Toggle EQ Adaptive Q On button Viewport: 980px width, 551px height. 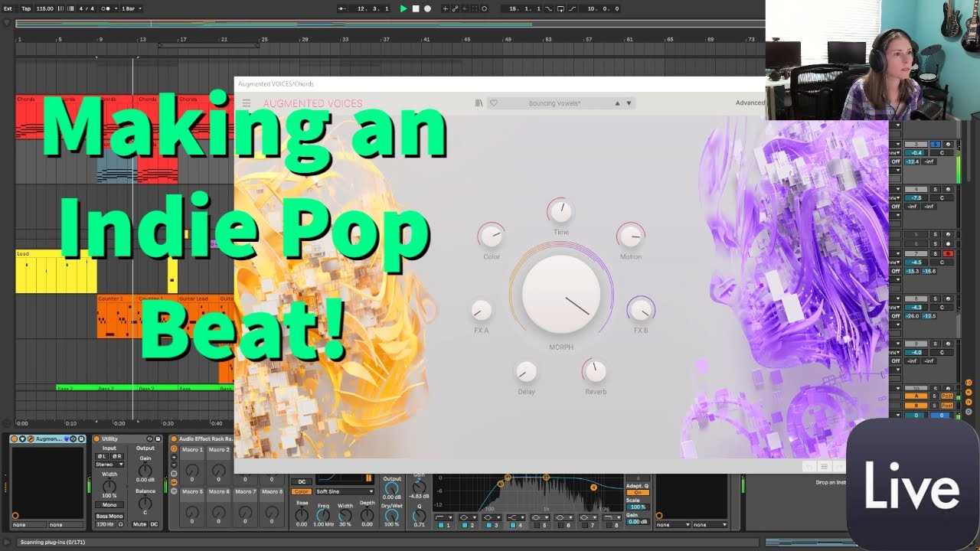pyautogui.click(x=637, y=492)
